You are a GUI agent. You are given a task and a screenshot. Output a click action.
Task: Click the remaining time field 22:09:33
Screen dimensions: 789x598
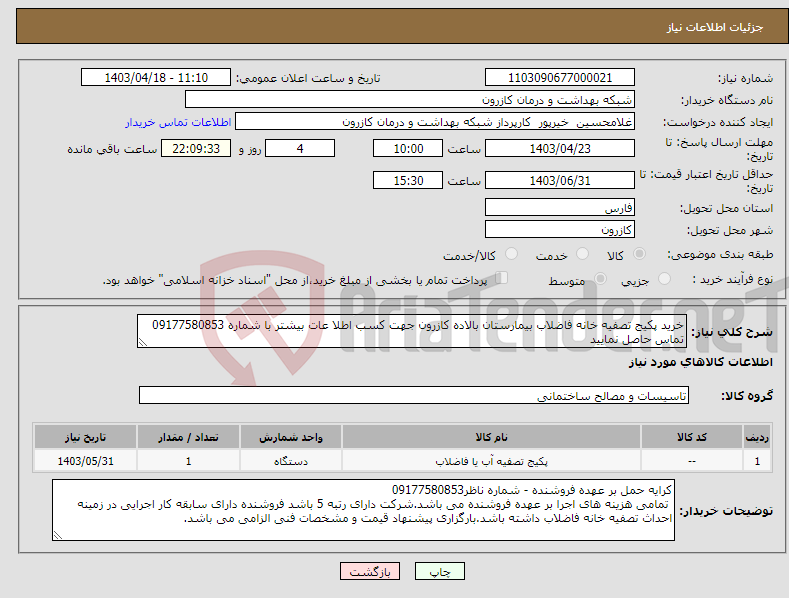(x=196, y=148)
